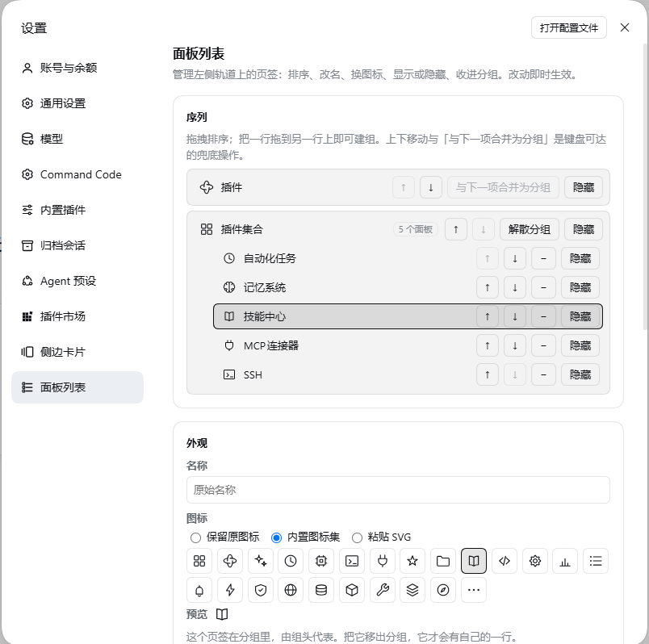Viewport: 649px width, 644px height.
Task: Hide the 自动化任务 panel
Action: pos(580,258)
